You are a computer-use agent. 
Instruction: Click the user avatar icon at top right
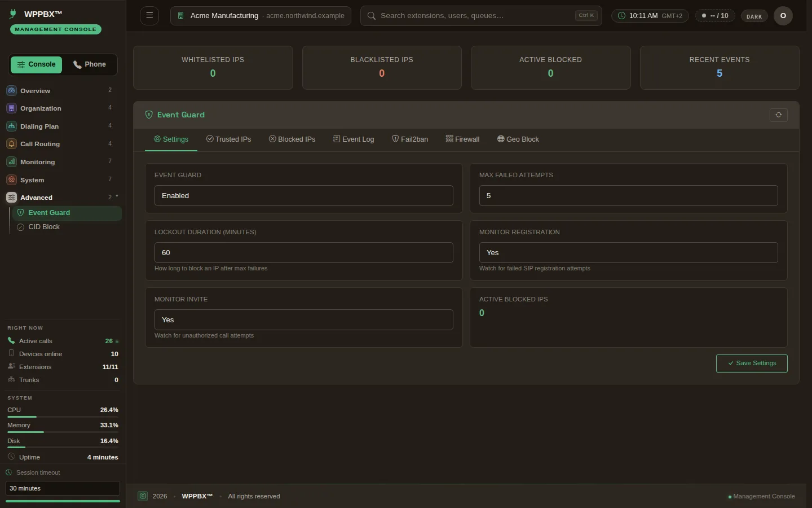click(783, 16)
